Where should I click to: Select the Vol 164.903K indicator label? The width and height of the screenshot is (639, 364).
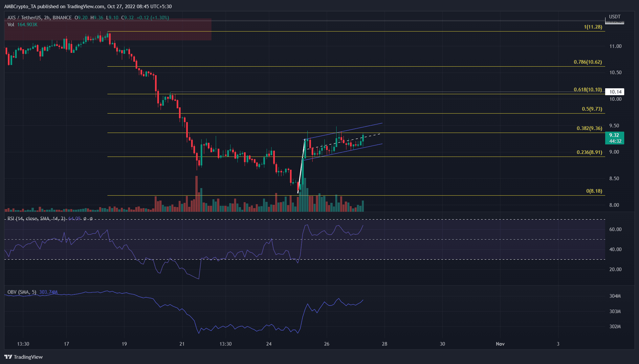[x=22, y=25]
